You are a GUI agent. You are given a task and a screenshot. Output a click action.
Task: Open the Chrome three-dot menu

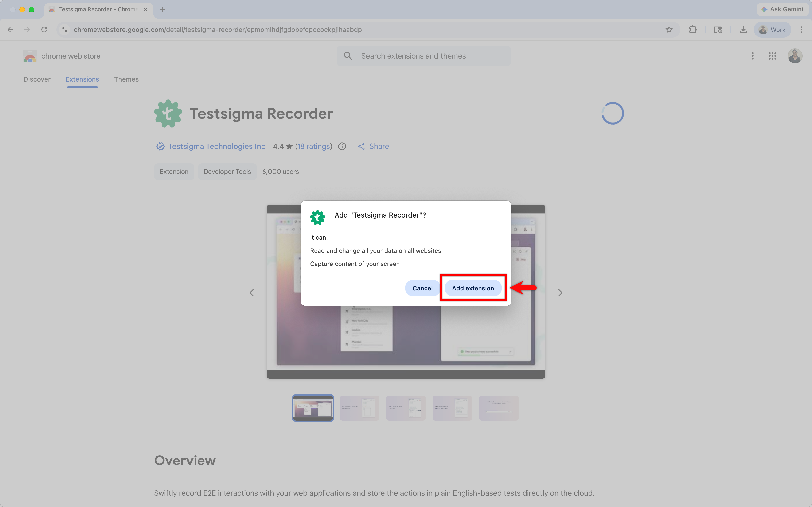[802, 30]
